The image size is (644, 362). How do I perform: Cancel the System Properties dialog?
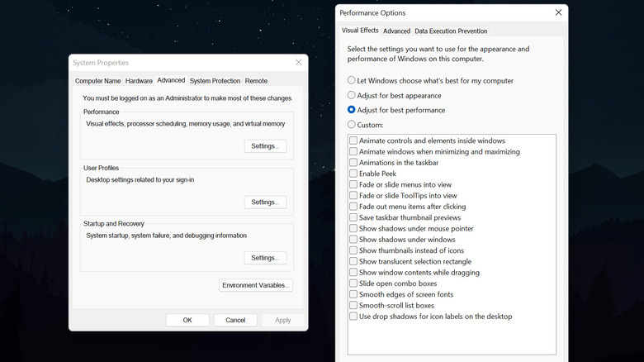coord(235,320)
